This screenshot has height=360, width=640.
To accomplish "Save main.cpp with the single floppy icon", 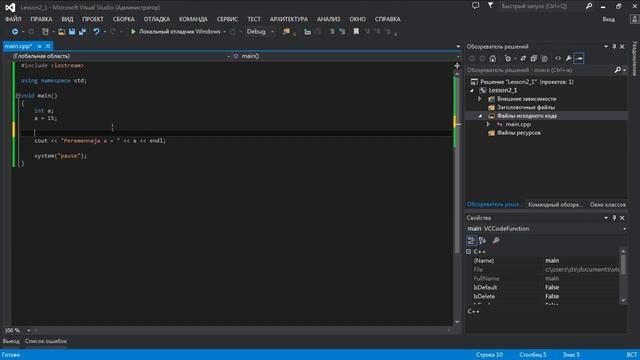I will pos(72,31).
